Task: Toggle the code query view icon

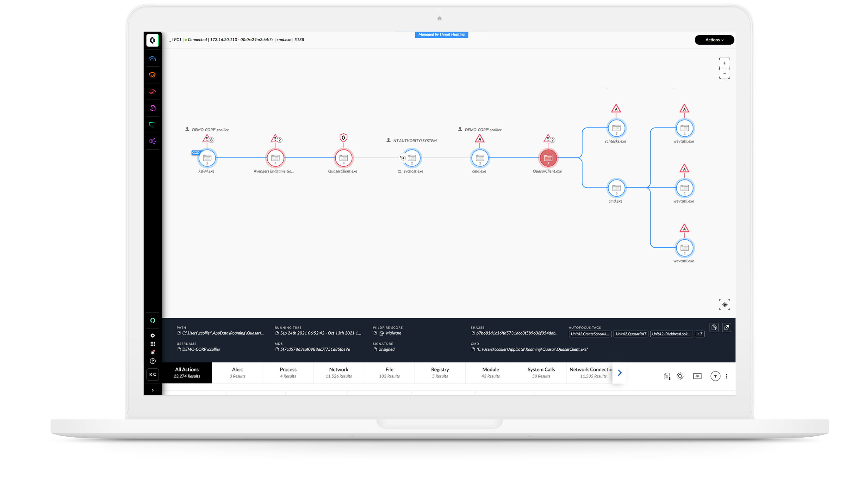Action: point(697,376)
